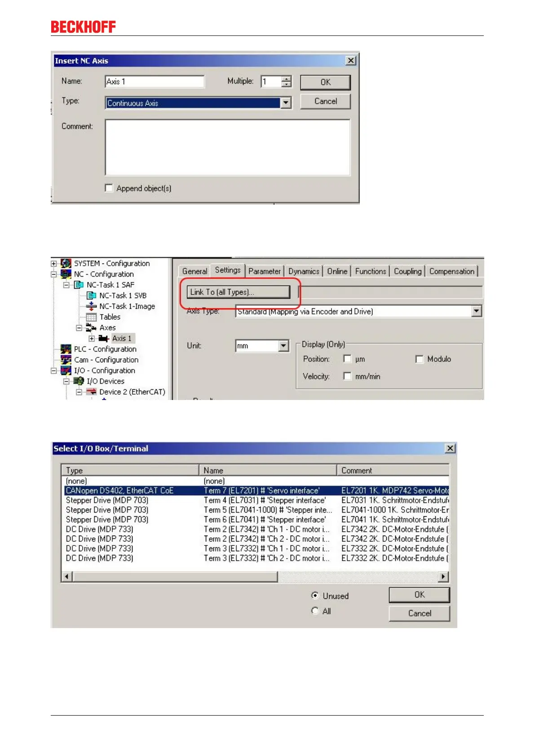Click the Cam - Configuration icon
This screenshot has height=756, width=535.
click(x=66, y=360)
